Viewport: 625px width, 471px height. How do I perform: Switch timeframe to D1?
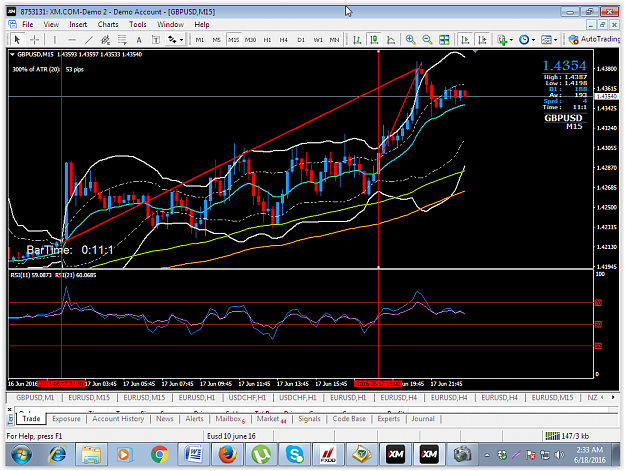301,39
